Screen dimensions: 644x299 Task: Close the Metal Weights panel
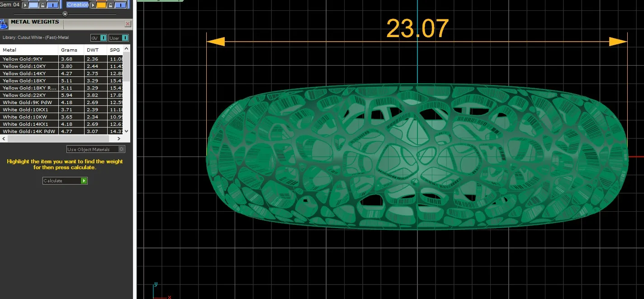(x=128, y=24)
